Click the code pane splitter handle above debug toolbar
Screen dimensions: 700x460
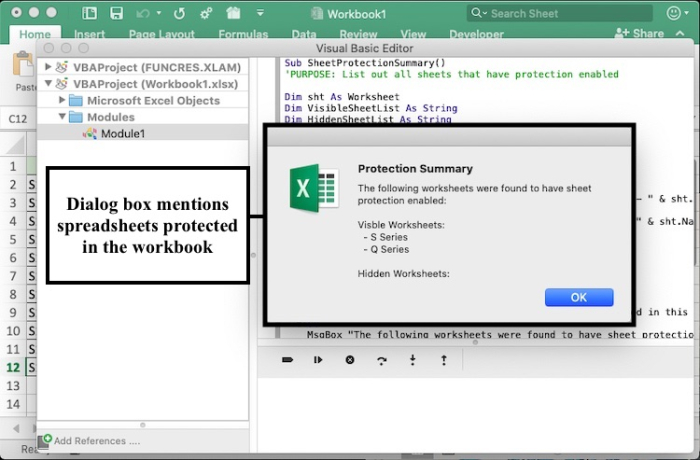tap(475, 343)
